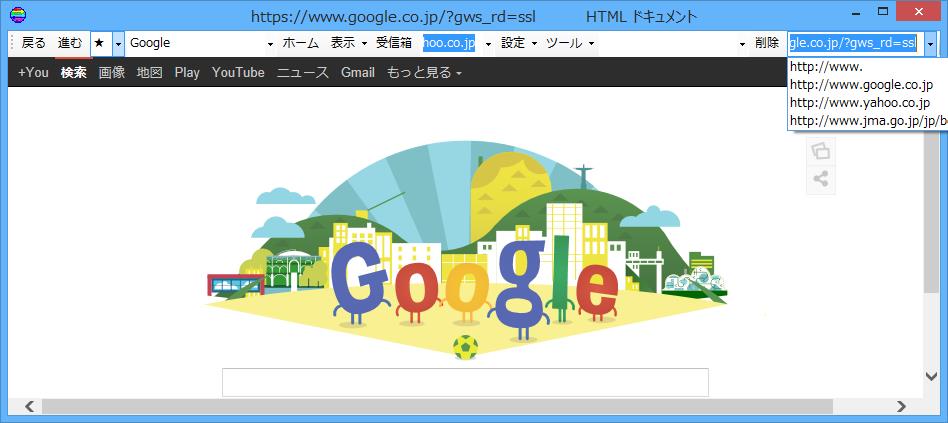Viewport: 948px width, 423px height.
Task: Click the Google search input box
Action: click(465, 382)
